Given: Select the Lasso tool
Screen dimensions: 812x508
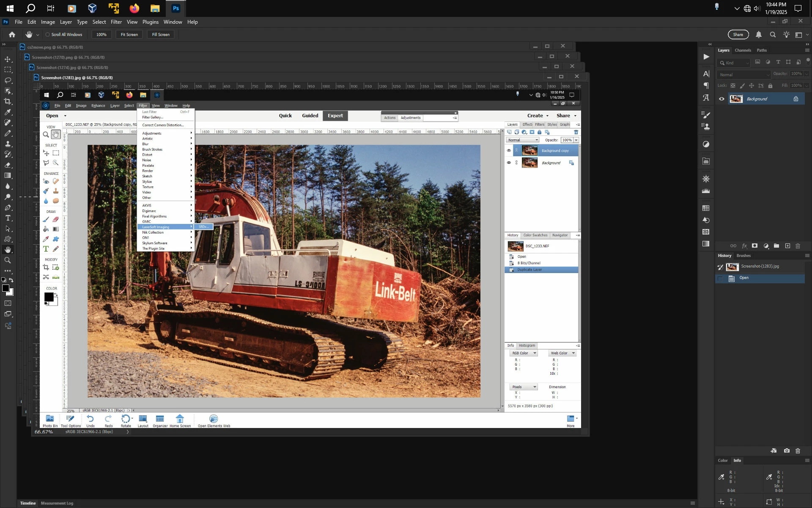Looking at the screenshot, I should pos(8,80).
